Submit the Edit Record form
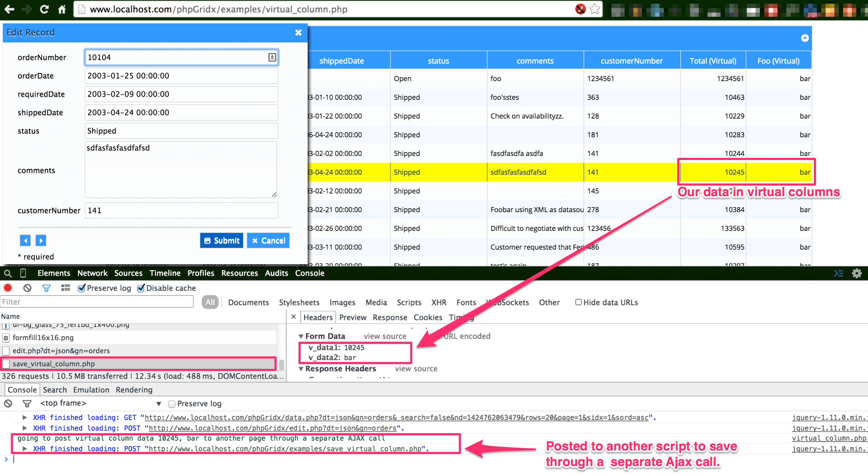This screenshot has width=868, height=476. (222, 241)
